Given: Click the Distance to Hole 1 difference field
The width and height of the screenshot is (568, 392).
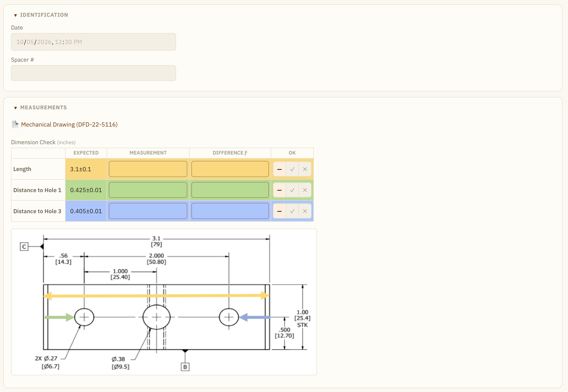Looking at the screenshot, I should point(230,190).
